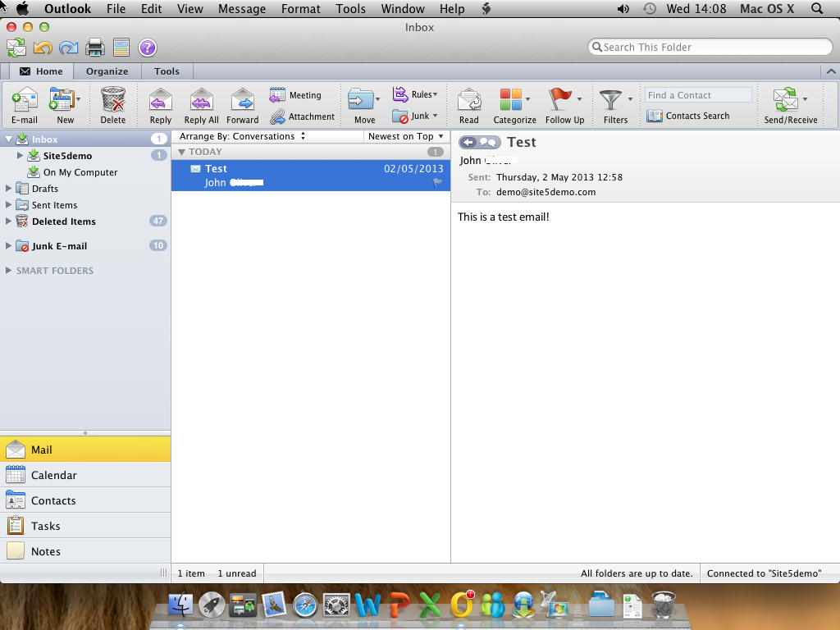Open the Rules icon in the ribbon
840x630 pixels.
click(x=400, y=94)
